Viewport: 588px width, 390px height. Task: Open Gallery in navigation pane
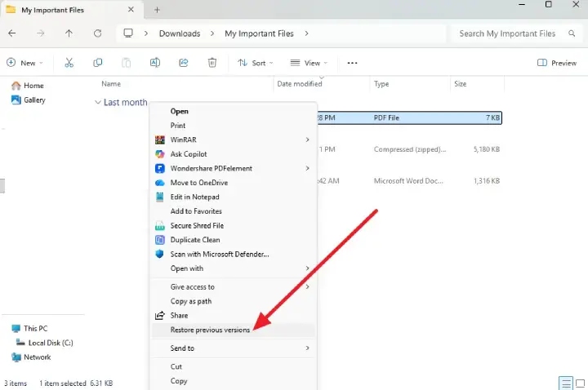click(29, 100)
